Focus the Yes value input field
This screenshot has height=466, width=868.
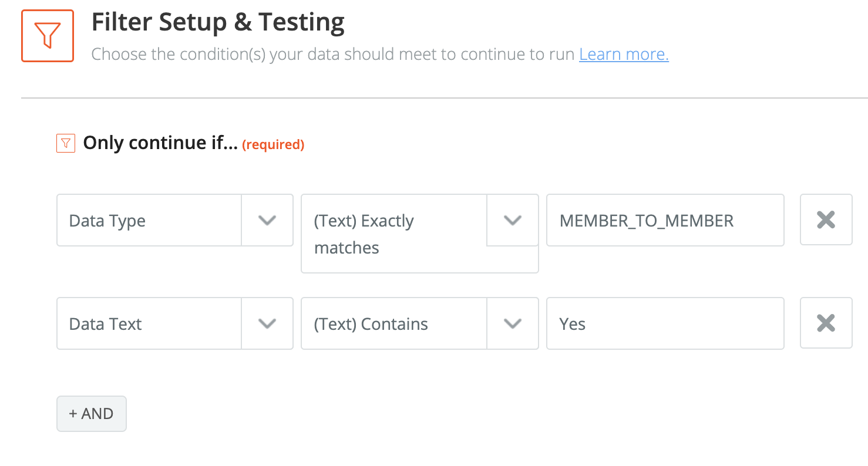tap(665, 323)
